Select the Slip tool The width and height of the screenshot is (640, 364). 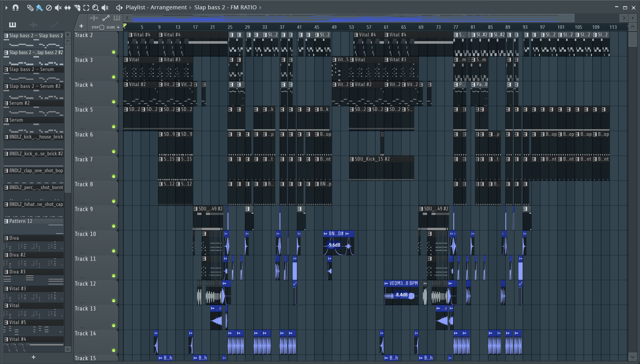pos(68,8)
